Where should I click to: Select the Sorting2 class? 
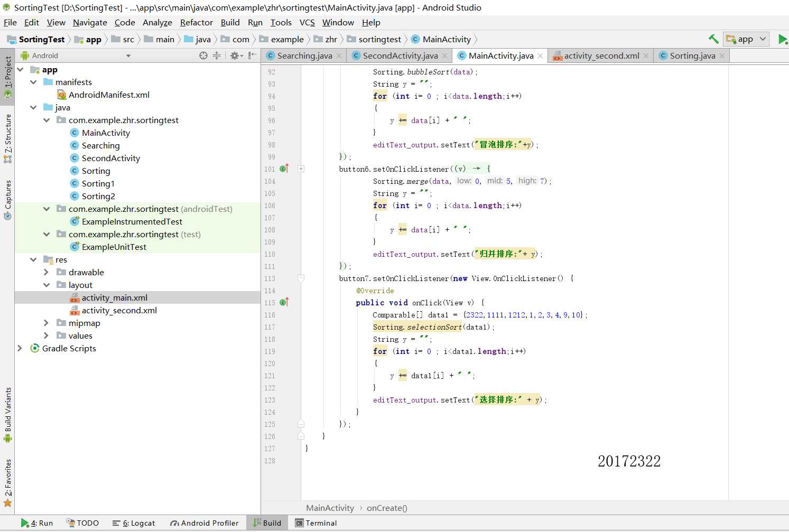pos(92,197)
